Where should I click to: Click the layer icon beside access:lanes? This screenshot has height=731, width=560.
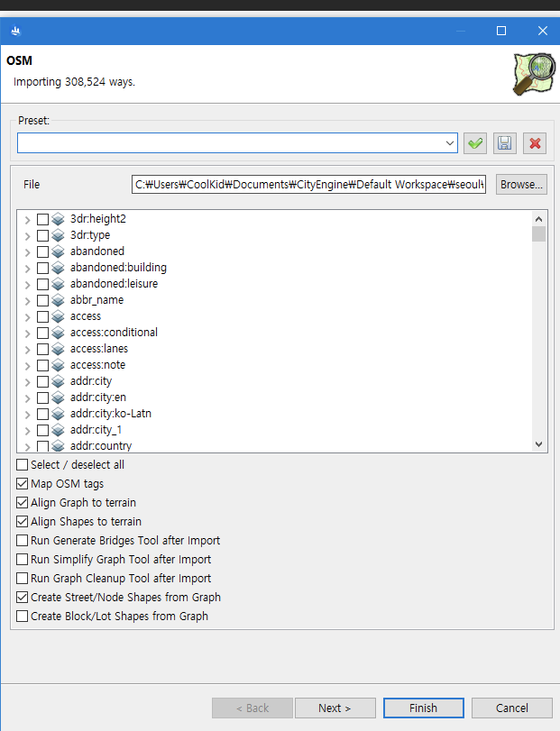coord(58,348)
